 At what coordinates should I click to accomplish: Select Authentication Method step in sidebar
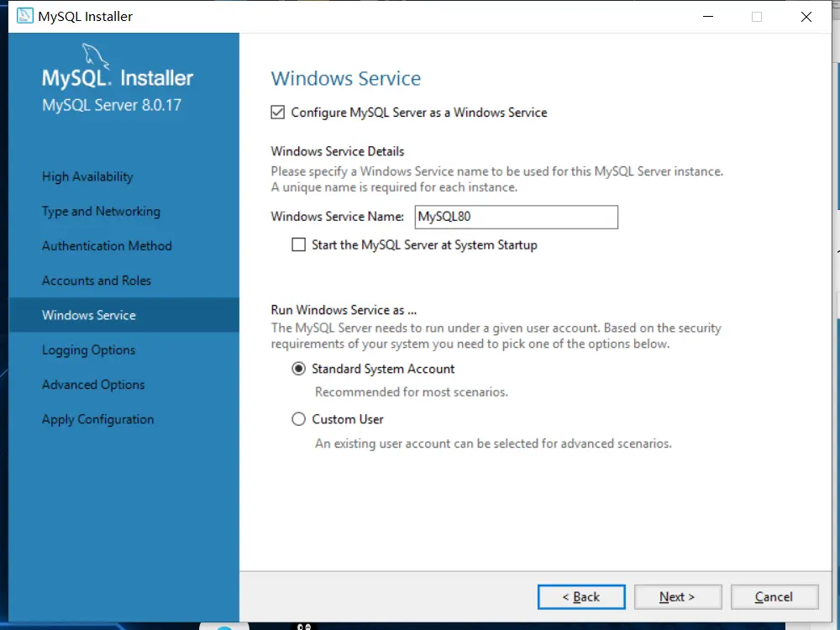click(x=107, y=246)
